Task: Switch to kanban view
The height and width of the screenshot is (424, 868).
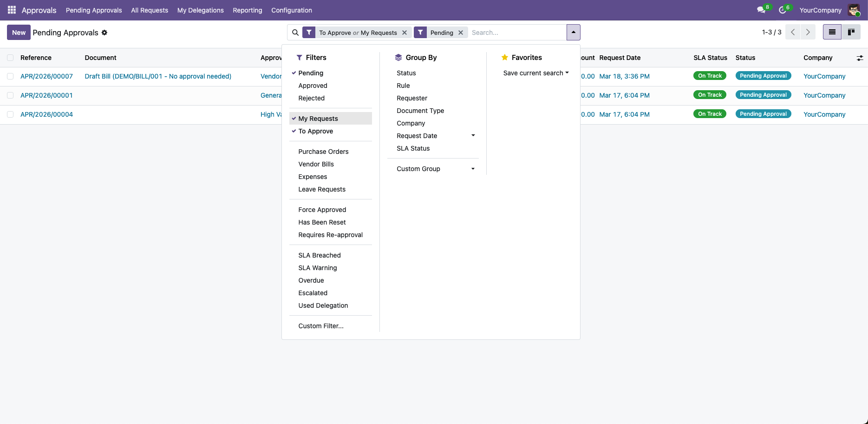Action: point(852,32)
